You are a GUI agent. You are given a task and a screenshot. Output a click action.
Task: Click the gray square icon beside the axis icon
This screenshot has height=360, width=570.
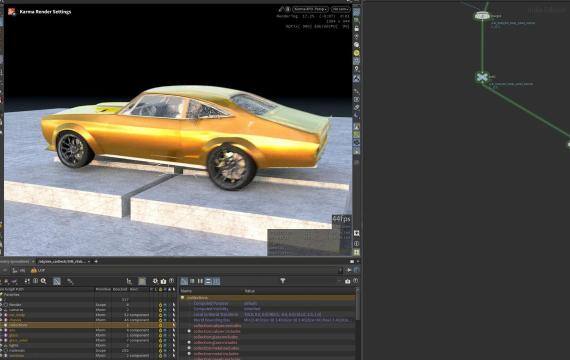[x=142, y=281]
